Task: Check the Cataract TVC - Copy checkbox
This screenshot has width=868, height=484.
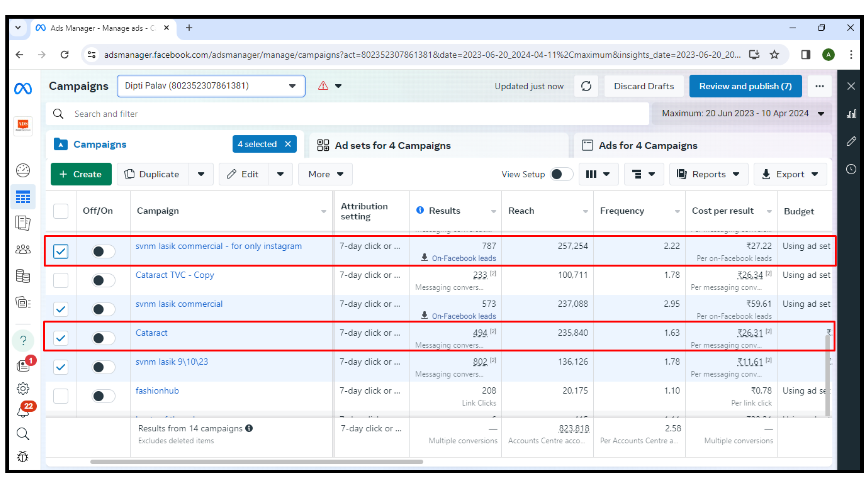Action: coord(61,280)
